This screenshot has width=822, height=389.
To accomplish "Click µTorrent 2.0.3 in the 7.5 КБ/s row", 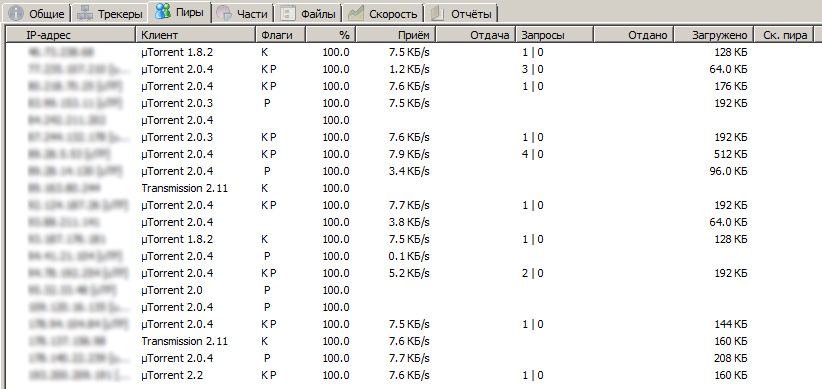I will pyautogui.click(x=177, y=103).
